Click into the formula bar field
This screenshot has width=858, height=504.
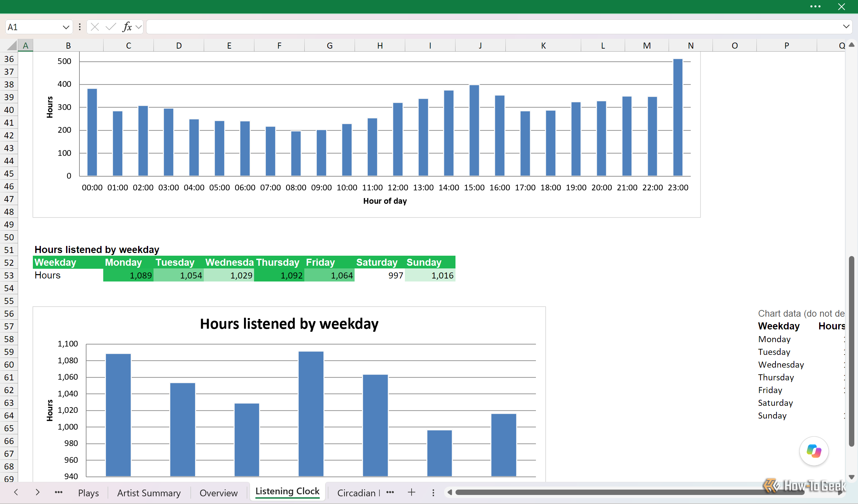tap(494, 27)
